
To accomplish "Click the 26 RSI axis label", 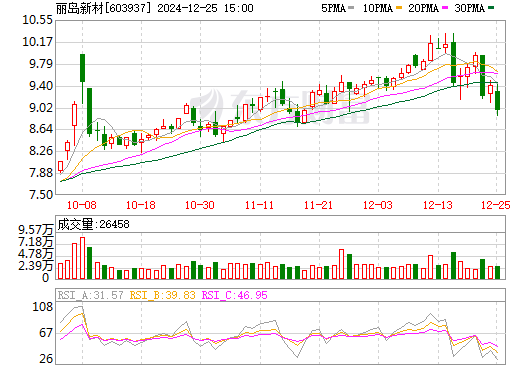I will [x=46, y=359].
